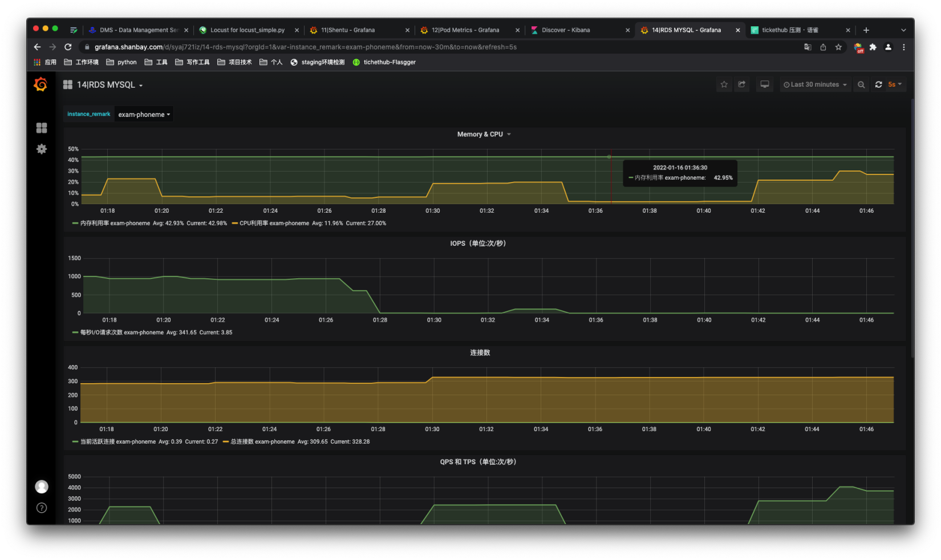941x560 pixels.
Task: Open the python bookmark folder
Action: click(x=121, y=62)
